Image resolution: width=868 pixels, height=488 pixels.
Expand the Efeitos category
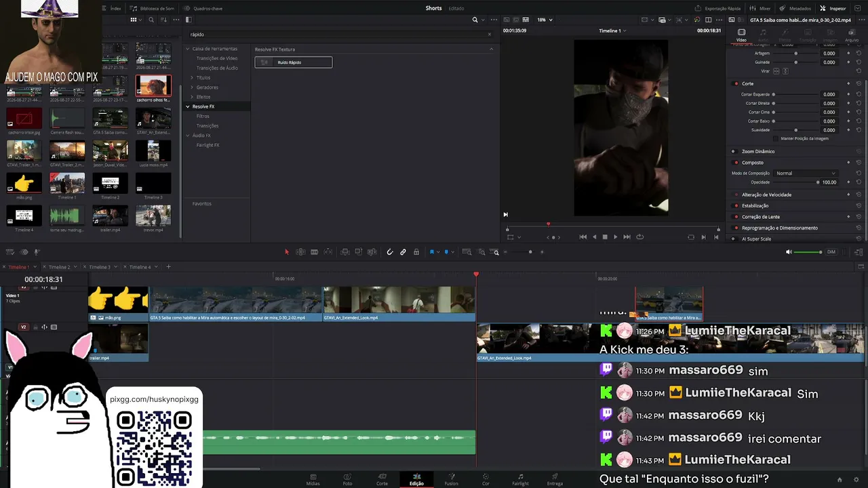(192, 97)
